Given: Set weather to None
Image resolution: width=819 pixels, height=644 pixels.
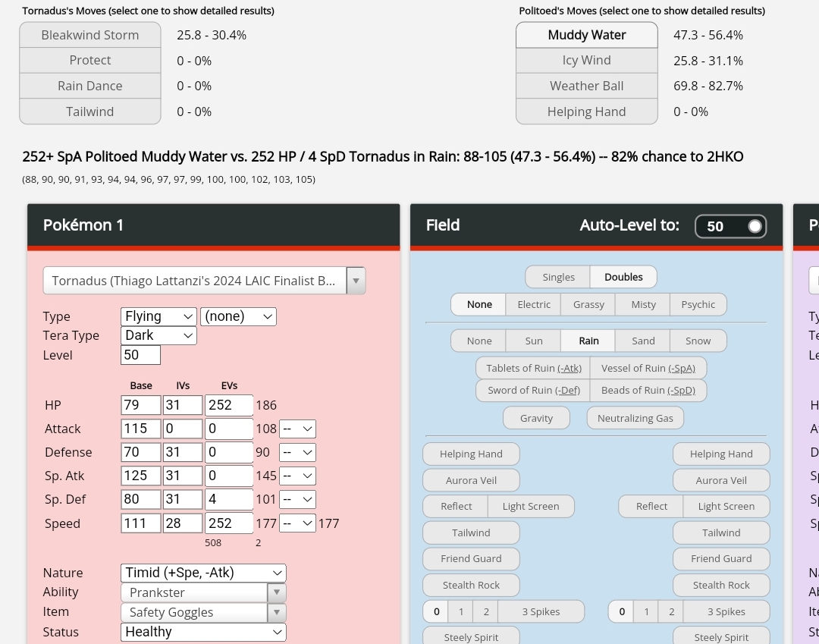Looking at the screenshot, I should pos(479,341).
